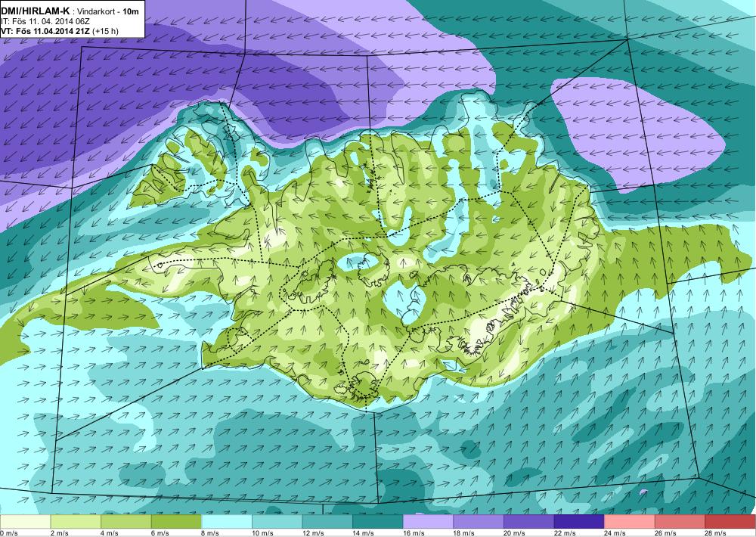Select the dark green 6–8 m/s legend swatch
The width and height of the screenshot is (756, 537).
[176, 522]
